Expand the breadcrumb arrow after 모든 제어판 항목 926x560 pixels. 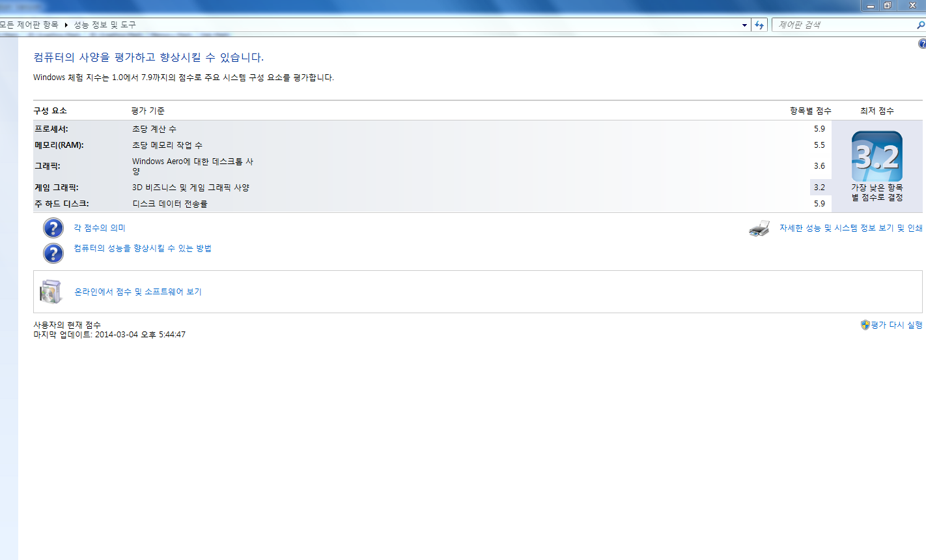(66, 25)
